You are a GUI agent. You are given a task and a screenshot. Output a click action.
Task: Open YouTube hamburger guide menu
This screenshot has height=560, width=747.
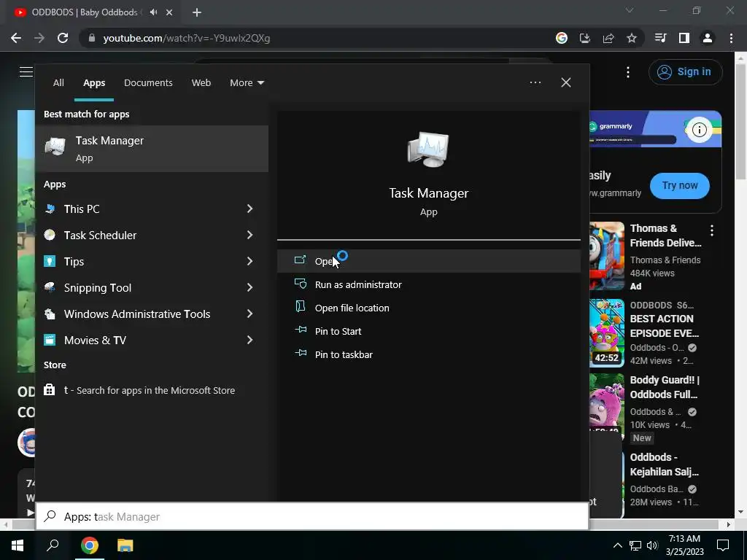point(26,72)
